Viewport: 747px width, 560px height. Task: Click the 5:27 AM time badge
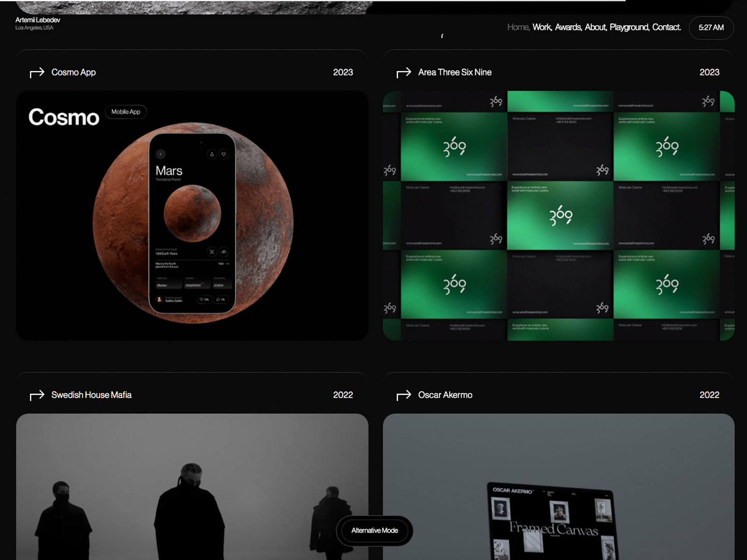(711, 28)
